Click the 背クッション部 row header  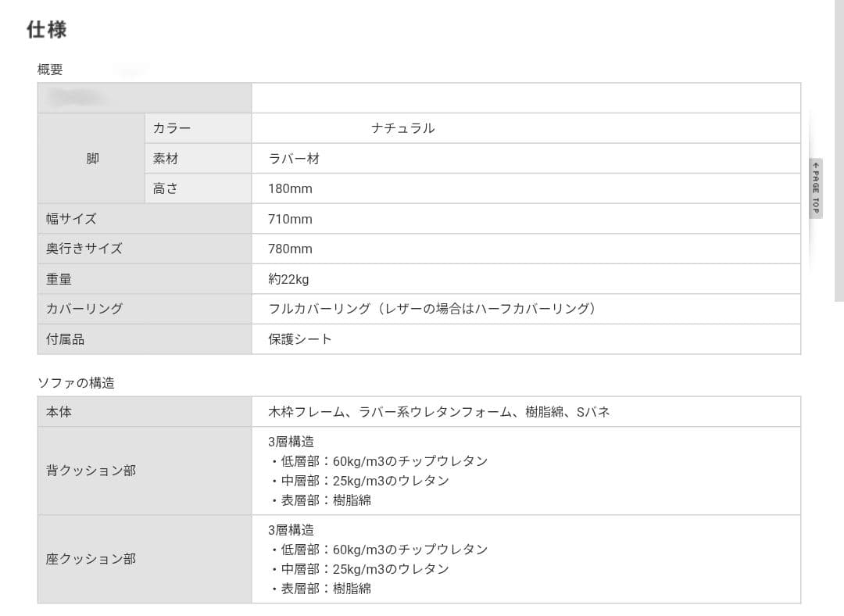(x=91, y=471)
